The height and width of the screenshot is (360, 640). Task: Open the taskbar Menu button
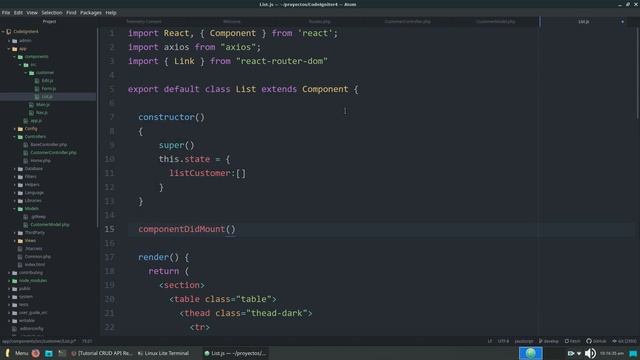(x=17, y=353)
